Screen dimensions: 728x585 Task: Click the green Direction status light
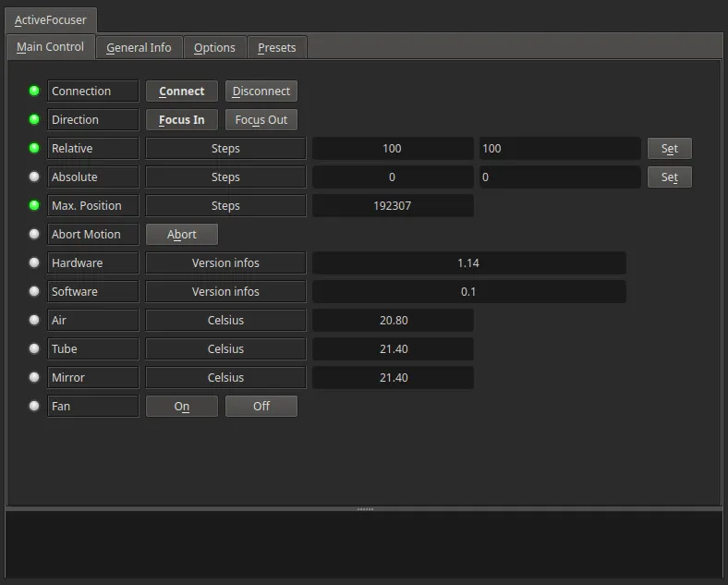[34, 119]
